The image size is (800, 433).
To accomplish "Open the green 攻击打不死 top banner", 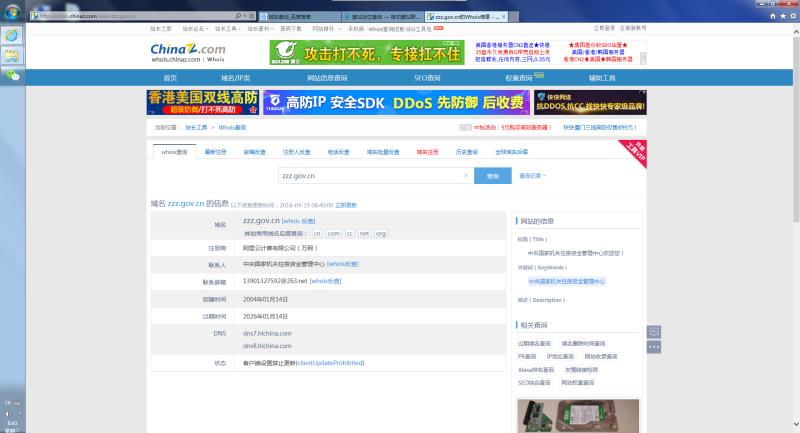I will point(367,53).
